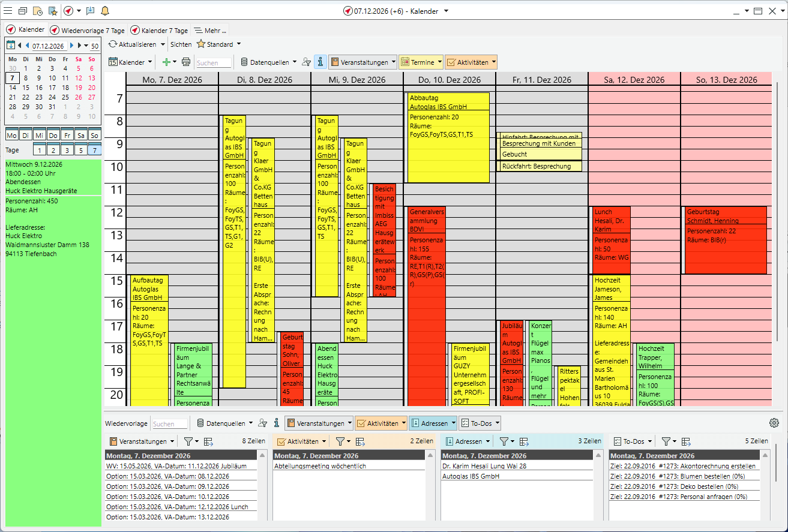
Task: Open the Datenquellen dropdown in calendar toolbar
Action: pyautogui.click(x=268, y=62)
